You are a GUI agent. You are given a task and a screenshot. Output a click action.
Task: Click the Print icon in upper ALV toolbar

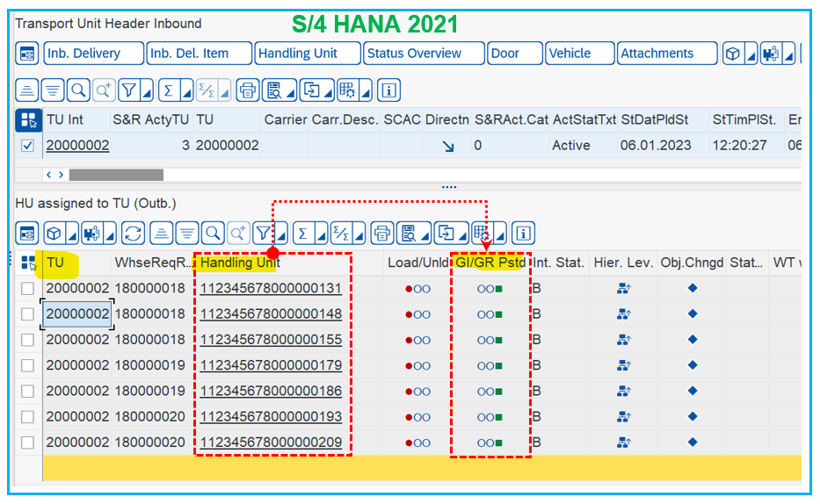coord(248,90)
